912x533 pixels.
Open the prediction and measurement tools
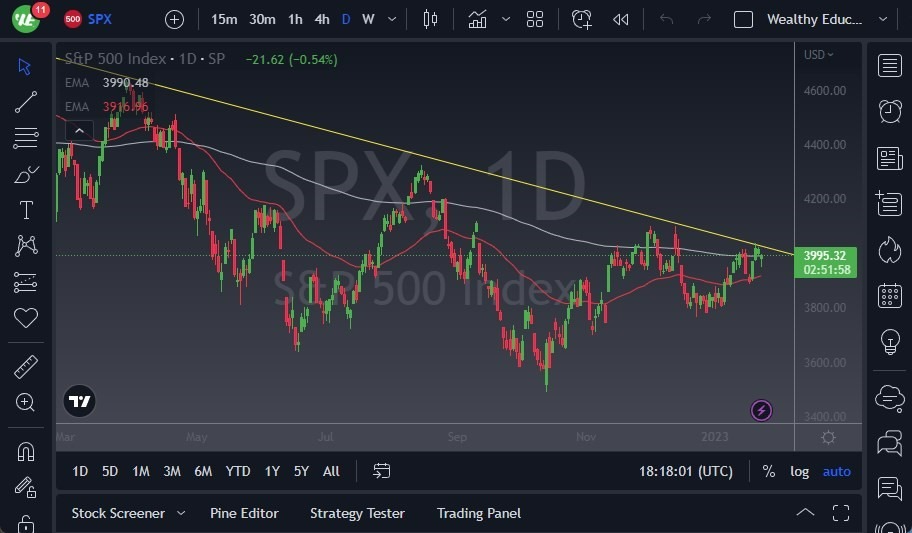pyautogui.click(x=26, y=282)
